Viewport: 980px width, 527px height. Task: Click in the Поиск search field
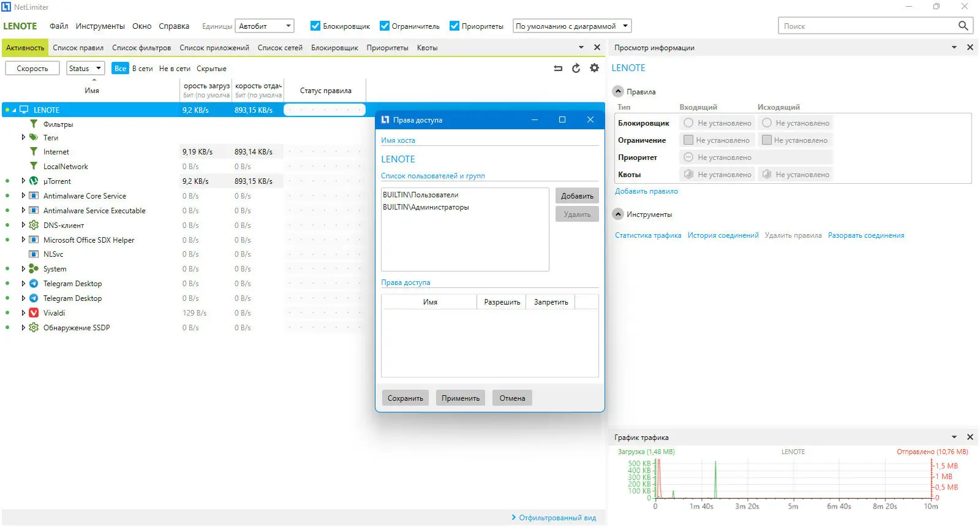point(867,26)
